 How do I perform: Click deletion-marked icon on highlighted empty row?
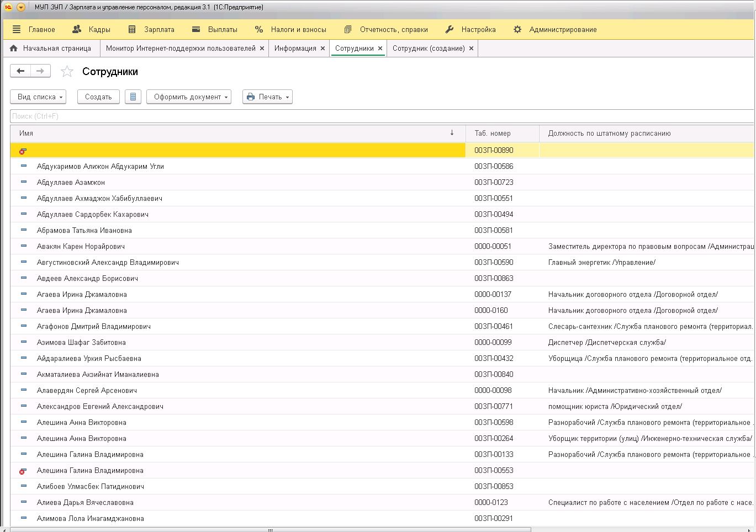[x=23, y=151]
